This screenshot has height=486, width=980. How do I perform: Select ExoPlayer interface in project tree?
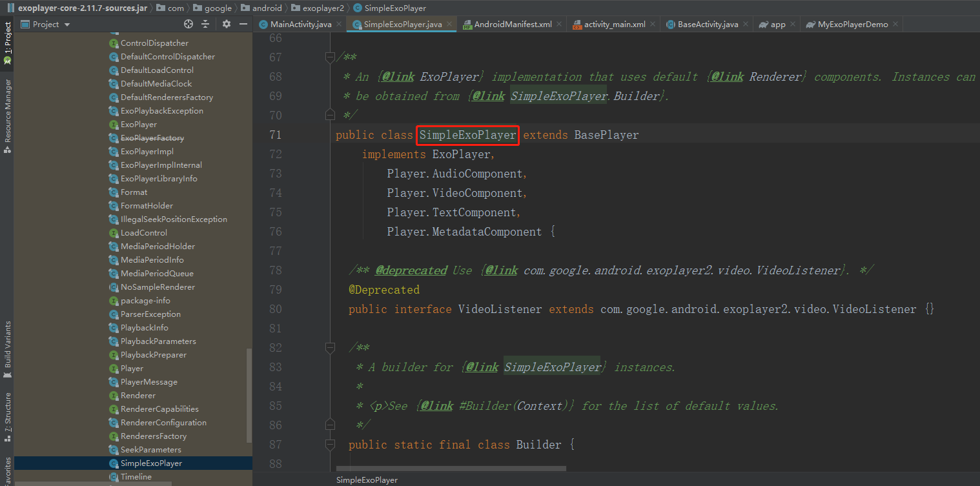coord(138,125)
